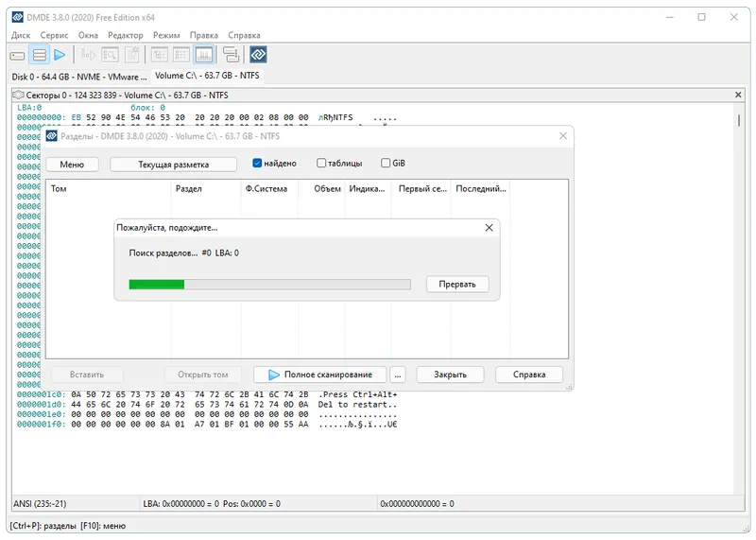This screenshot has height=540, width=756.
Task: Open the grid view panel toolbar icon
Action: pyautogui.click(x=181, y=55)
